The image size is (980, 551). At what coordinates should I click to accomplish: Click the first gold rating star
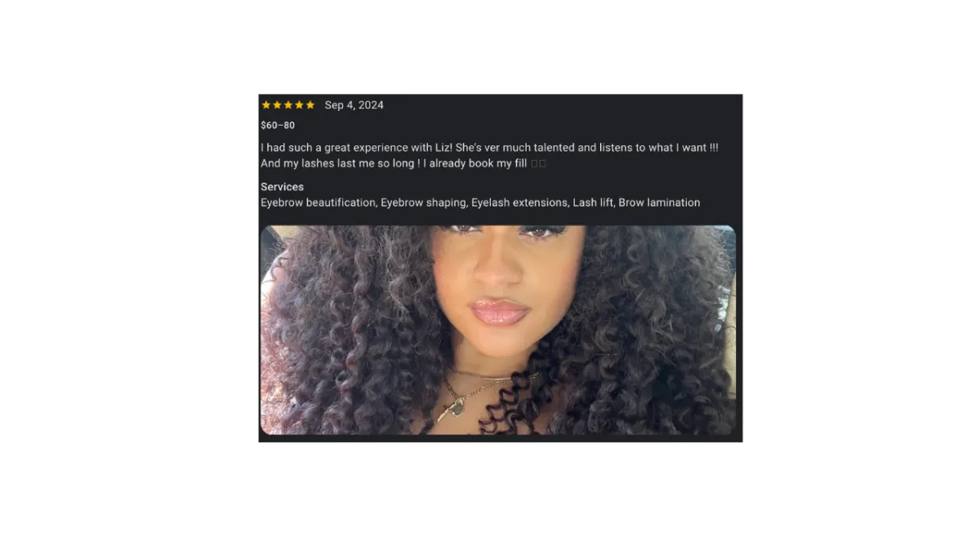[x=266, y=105]
